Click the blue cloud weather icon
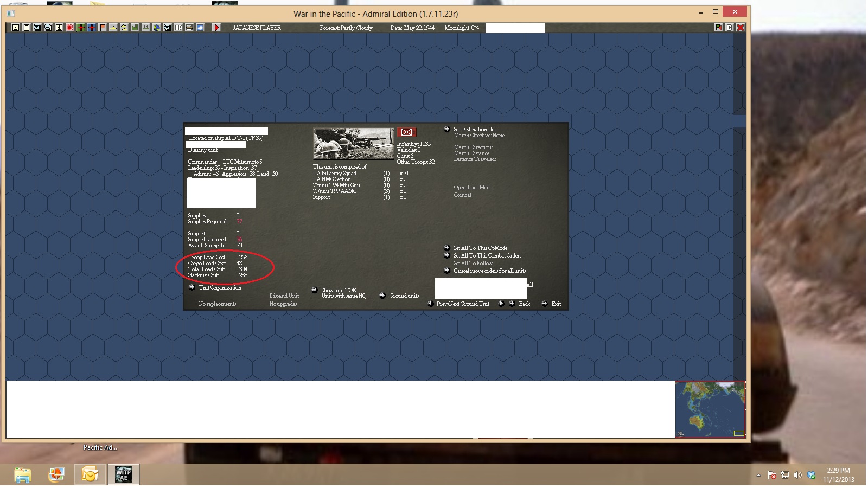 click(x=200, y=28)
